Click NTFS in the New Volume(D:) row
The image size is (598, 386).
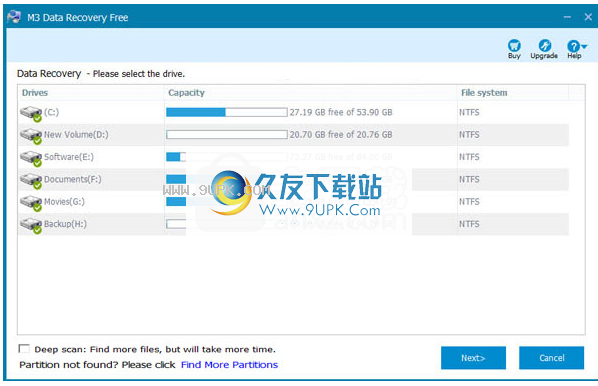click(469, 135)
